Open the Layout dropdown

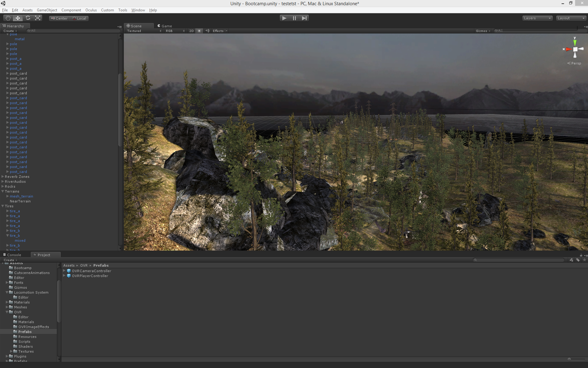[571, 18]
